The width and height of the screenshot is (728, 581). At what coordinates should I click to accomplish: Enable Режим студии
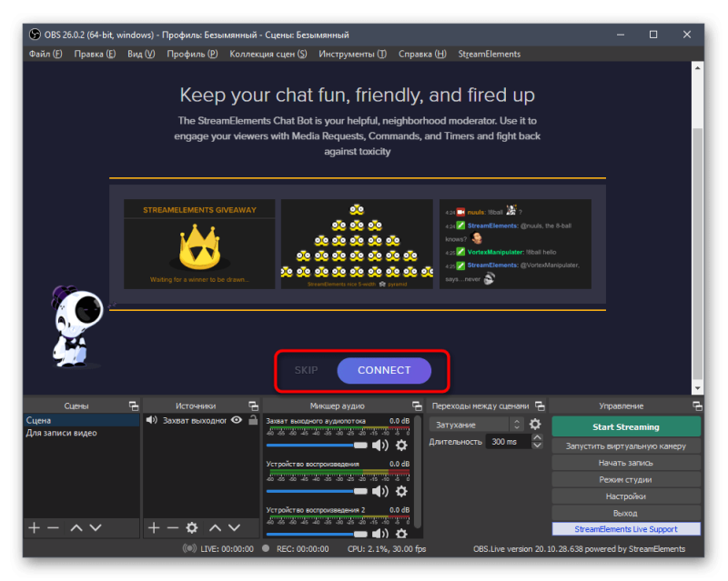626,479
